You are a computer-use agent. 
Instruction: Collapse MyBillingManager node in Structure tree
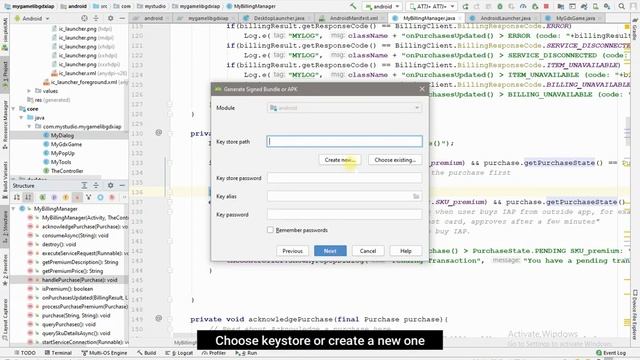13,209
